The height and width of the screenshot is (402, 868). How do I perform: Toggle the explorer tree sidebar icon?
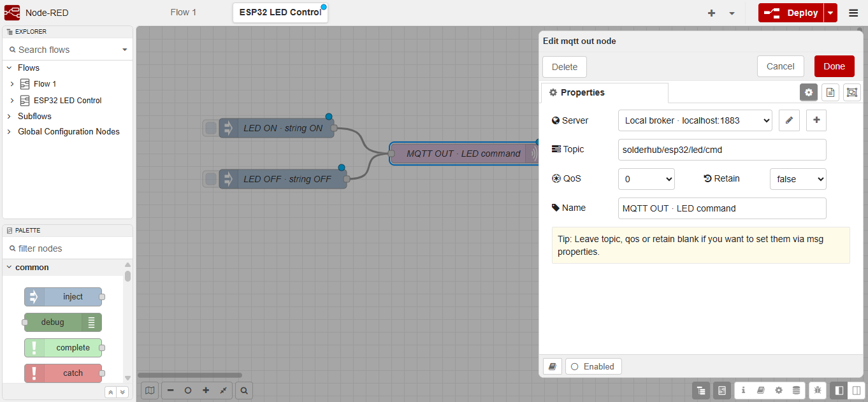[701, 391]
